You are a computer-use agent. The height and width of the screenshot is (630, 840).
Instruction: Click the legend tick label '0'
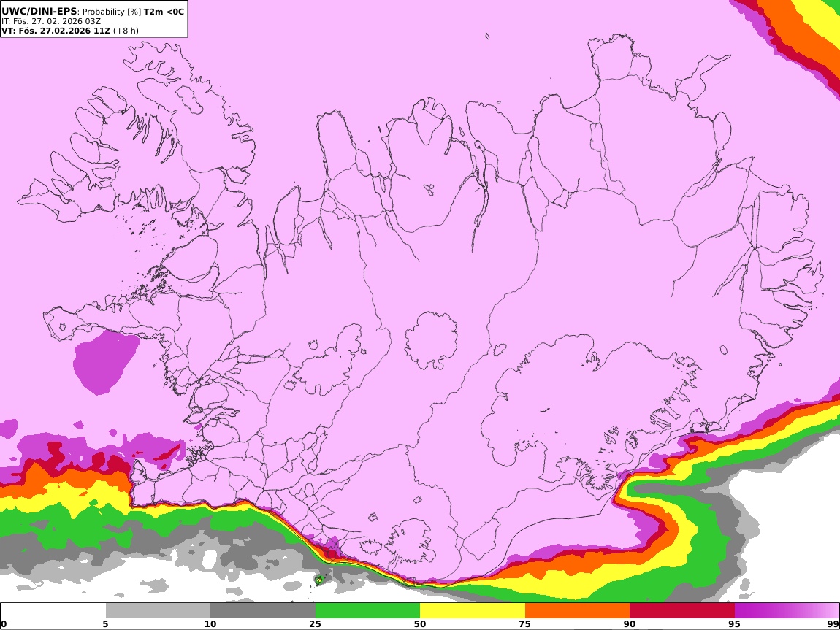[x=4, y=624]
